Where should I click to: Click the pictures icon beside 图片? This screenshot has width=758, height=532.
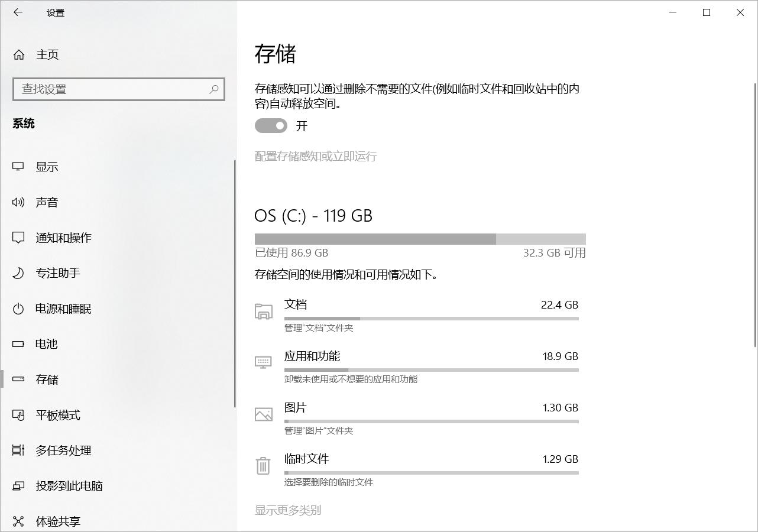[x=263, y=414]
